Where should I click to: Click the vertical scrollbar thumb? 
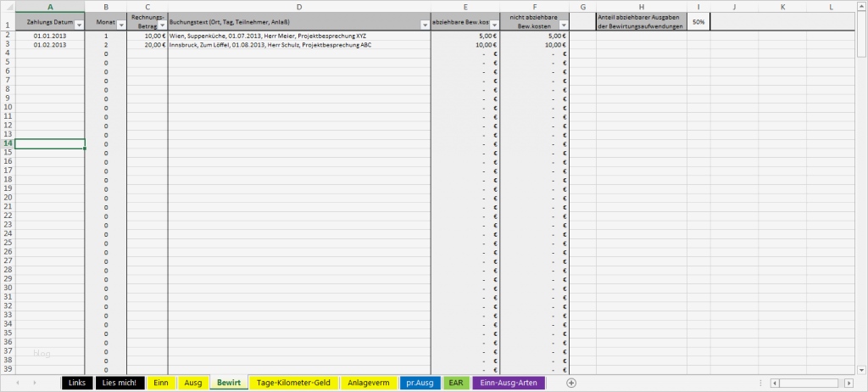[x=861, y=33]
